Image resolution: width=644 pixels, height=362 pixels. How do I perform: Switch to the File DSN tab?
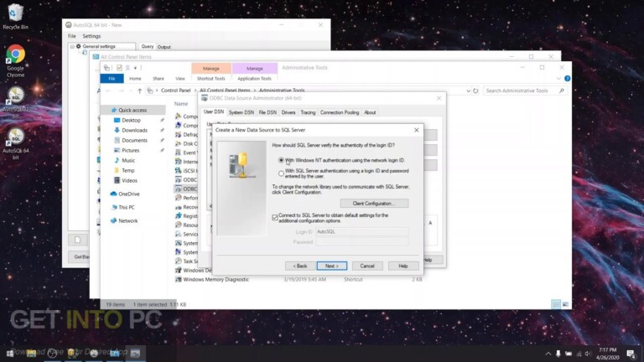click(x=267, y=112)
